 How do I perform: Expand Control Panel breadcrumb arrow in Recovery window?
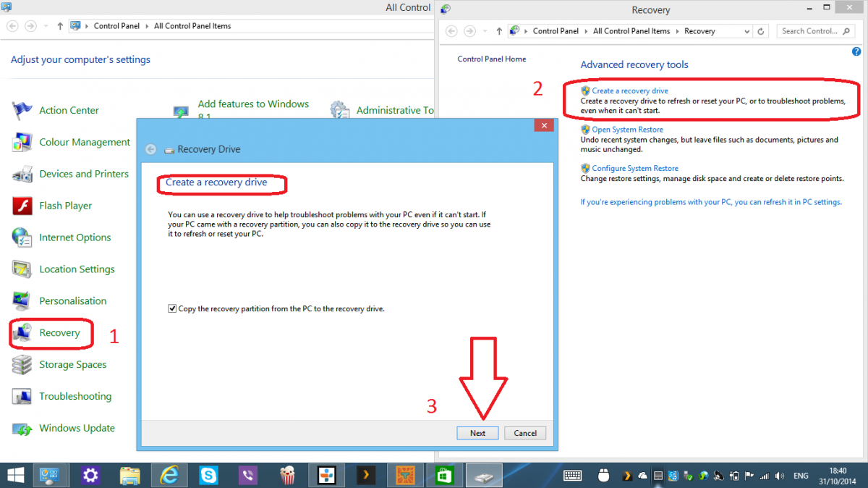coord(585,31)
